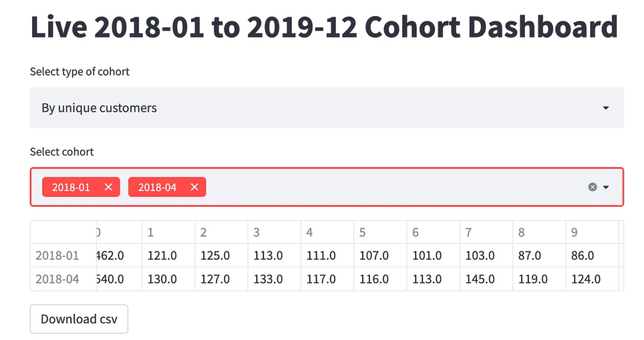Image resolution: width=644 pixels, height=340 pixels.
Task: Select cell with value 121.0
Action: [162, 255]
